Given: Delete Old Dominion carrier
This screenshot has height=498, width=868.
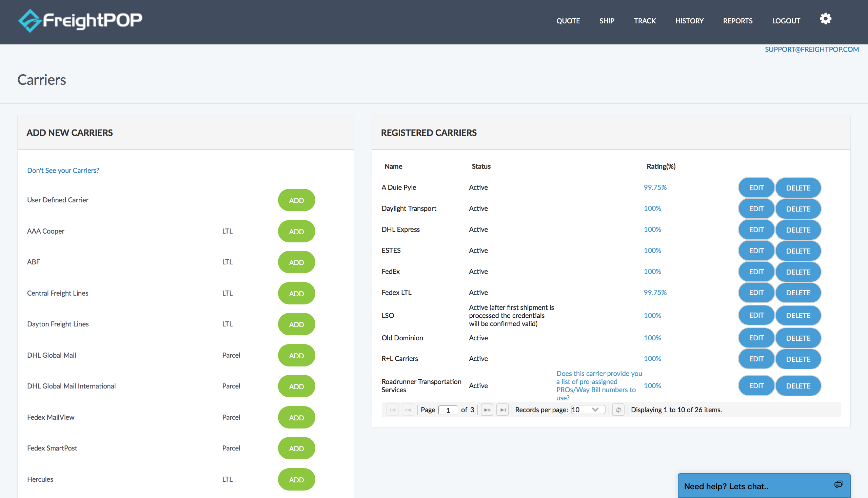Looking at the screenshot, I should [x=798, y=338].
